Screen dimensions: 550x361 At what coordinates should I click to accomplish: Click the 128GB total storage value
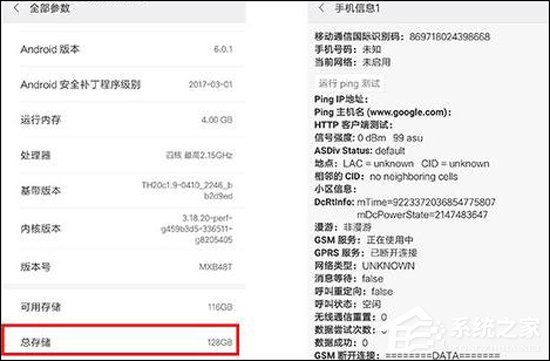pyautogui.click(x=220, y=342)
